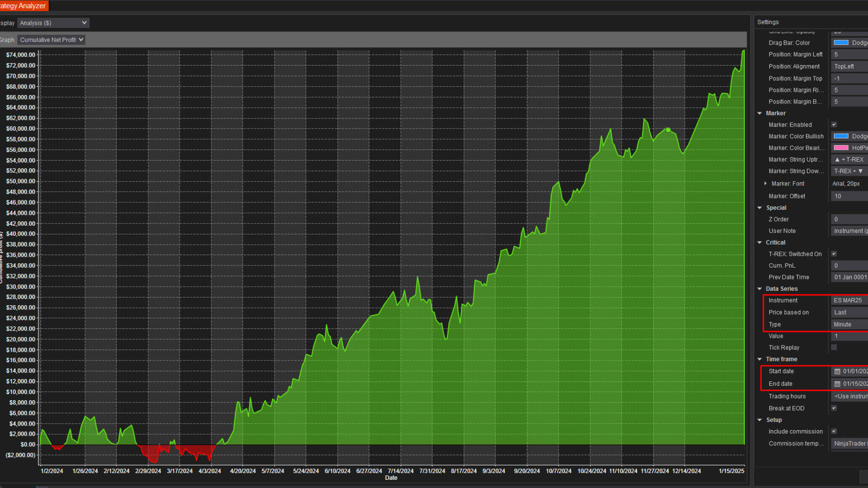Expand the Marker: Font property
868x488 pixels.
[x=765, y=184]
